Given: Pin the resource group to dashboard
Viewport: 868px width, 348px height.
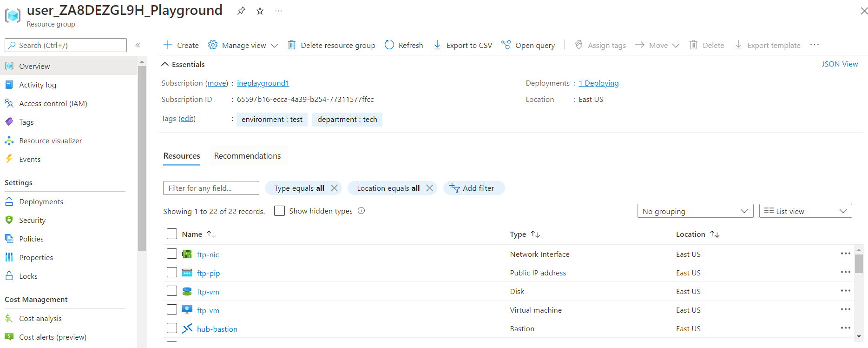Looking at the screenshot, I should tap(241, 11).
